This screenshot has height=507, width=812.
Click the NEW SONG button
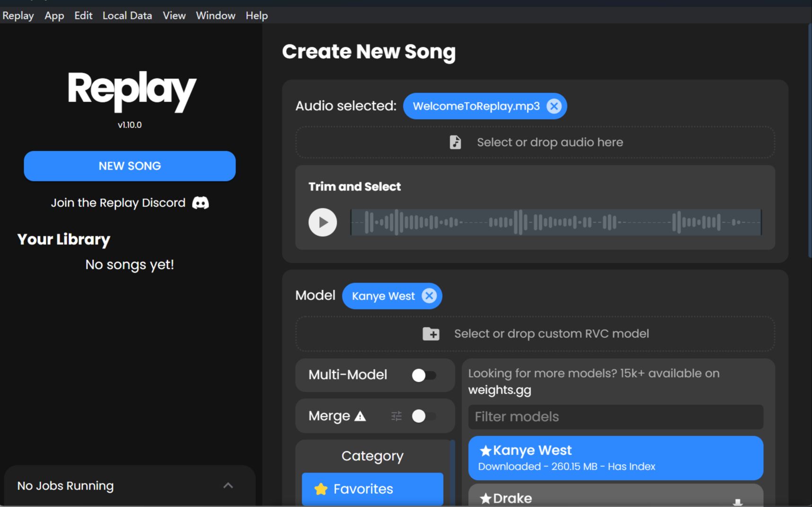(130, 166)
